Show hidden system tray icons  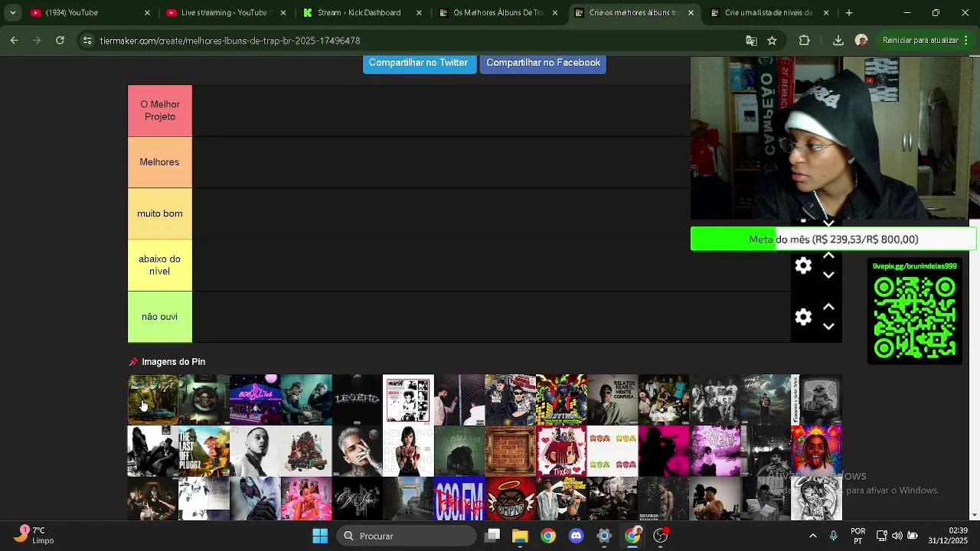[812, 536]
